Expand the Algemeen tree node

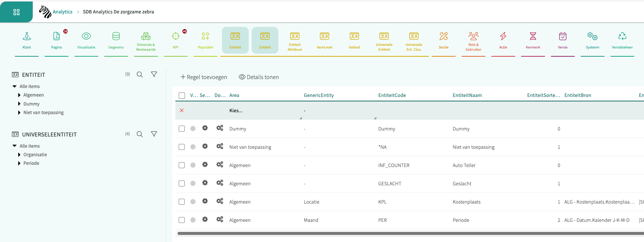pos(19,95)
